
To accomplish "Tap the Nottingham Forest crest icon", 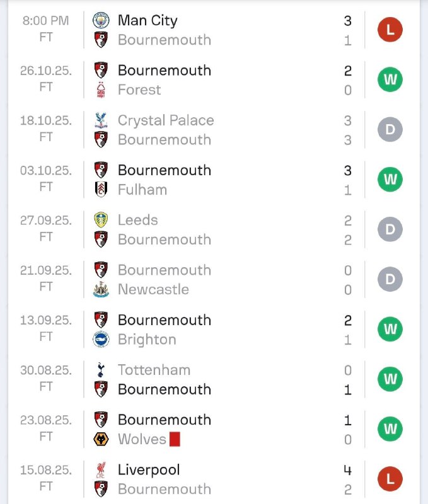I will coord(101,90).
